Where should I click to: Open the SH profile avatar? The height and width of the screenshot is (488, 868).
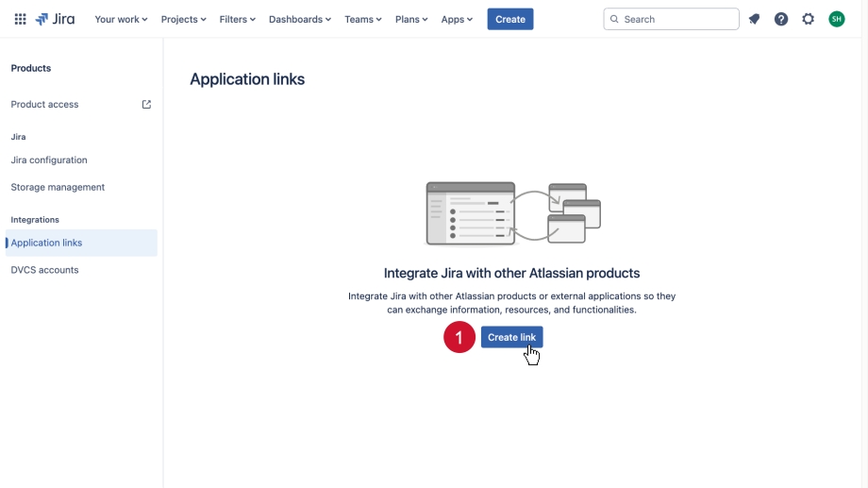tap(837, 19)
